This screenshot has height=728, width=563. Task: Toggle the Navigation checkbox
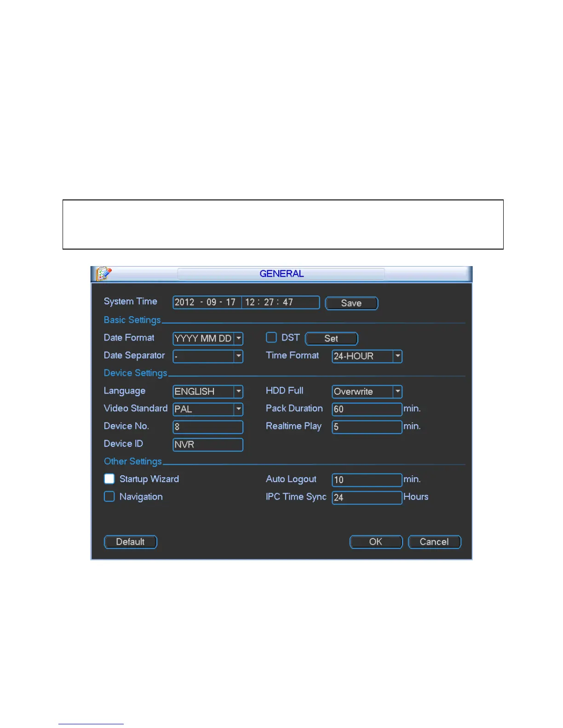point(109,497)
